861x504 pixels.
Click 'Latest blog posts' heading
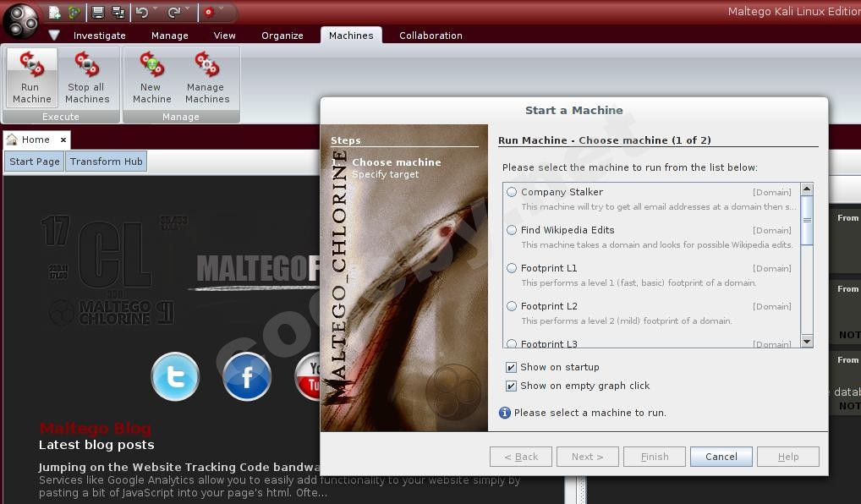click(x=96, y=445)
